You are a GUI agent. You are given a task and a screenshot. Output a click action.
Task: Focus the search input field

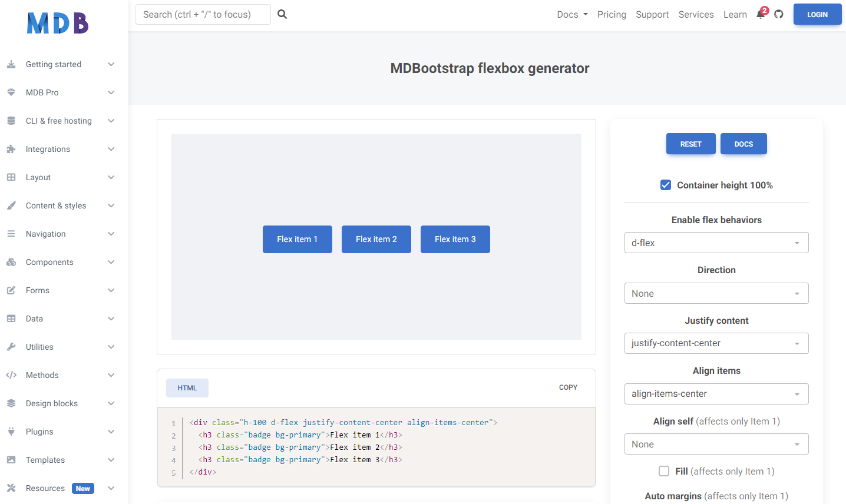coord(203,15)
